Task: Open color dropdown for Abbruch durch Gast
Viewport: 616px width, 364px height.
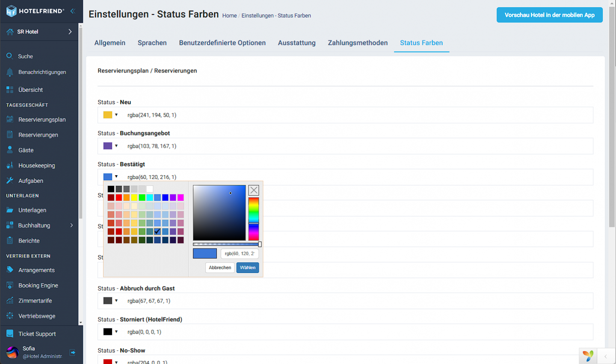Action: (x=116, y=301)
